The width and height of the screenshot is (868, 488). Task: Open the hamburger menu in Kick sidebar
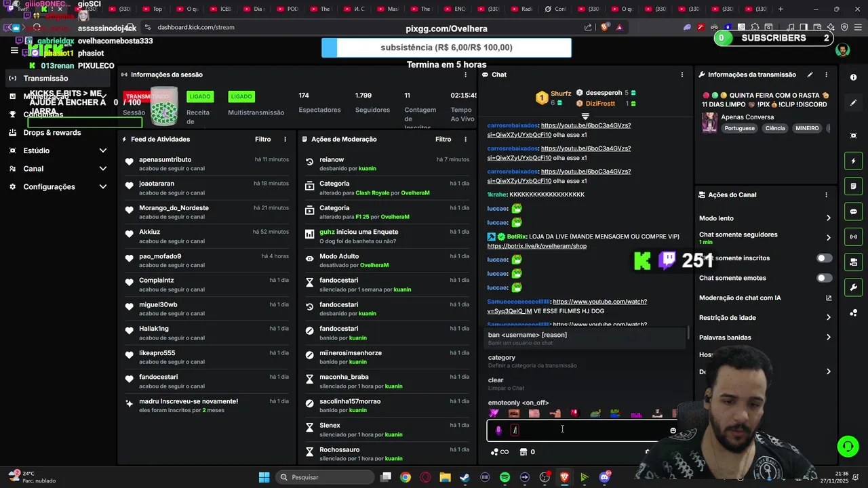click(14, 50)
